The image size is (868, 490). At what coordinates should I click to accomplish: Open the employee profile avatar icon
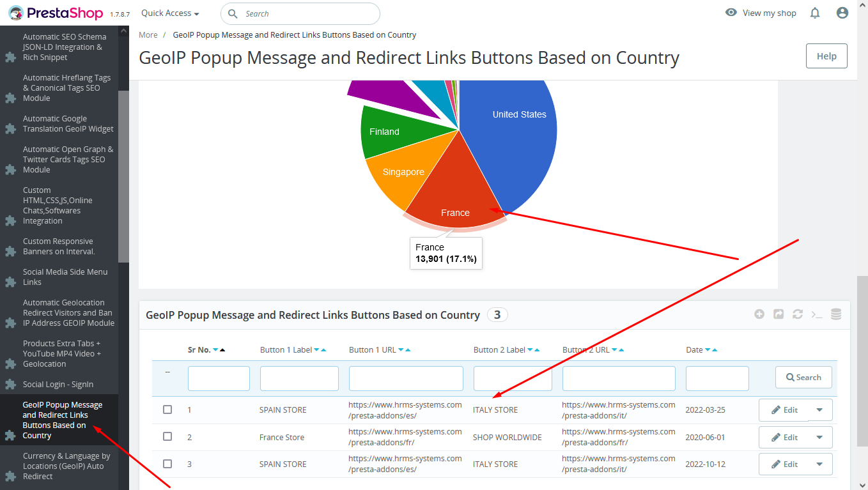(x=842, y=13)
